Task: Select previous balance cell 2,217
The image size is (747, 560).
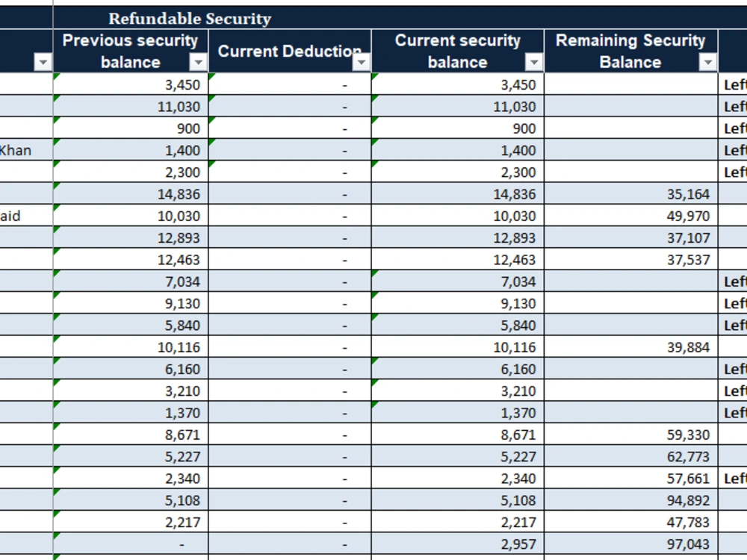Action: [x=131, y=523]
